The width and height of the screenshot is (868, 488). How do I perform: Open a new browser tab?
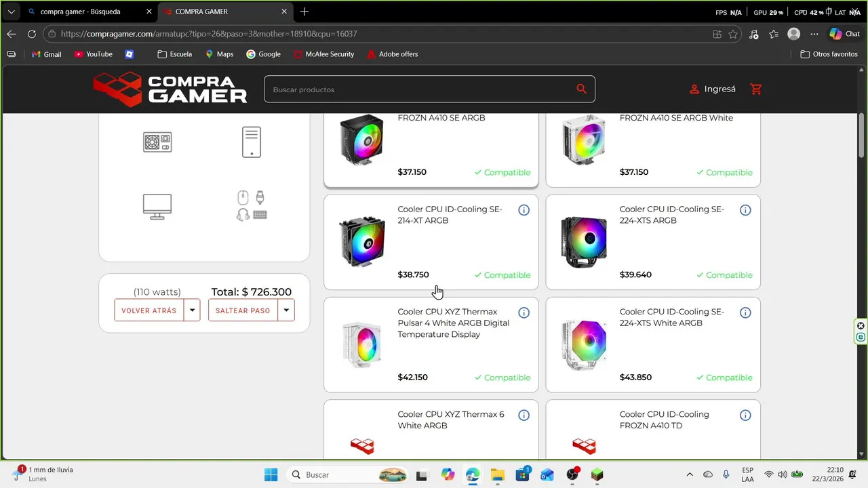point(304,12)
